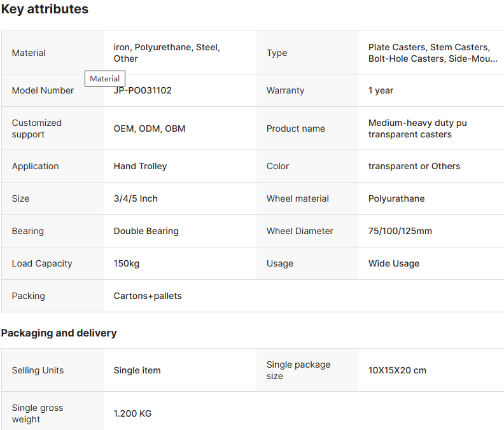
Task: Click the Cartons+pallets packing value
Action: tap(148, 296)
